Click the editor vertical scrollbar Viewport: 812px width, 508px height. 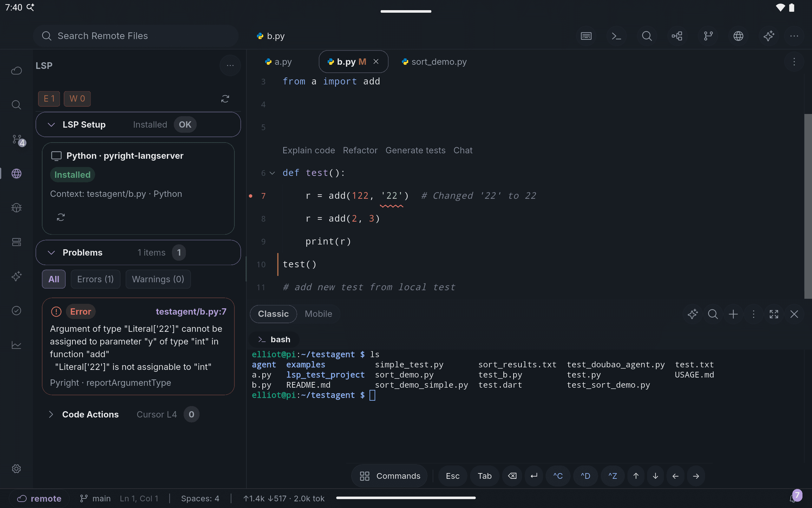click(x=808, y=206)
